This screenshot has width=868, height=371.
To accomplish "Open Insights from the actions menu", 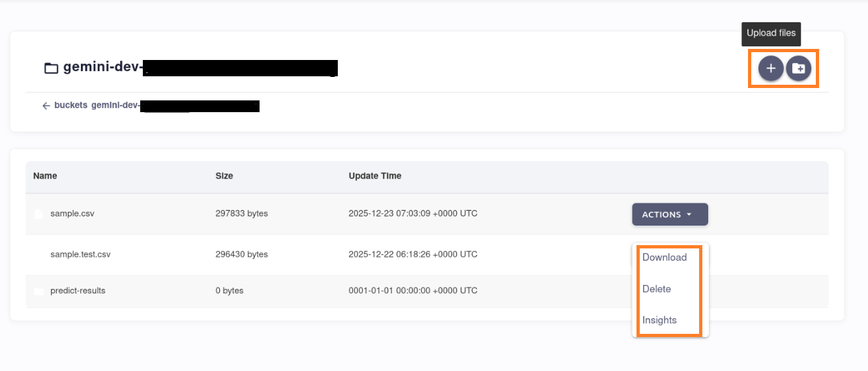I will tap(659, 320).
